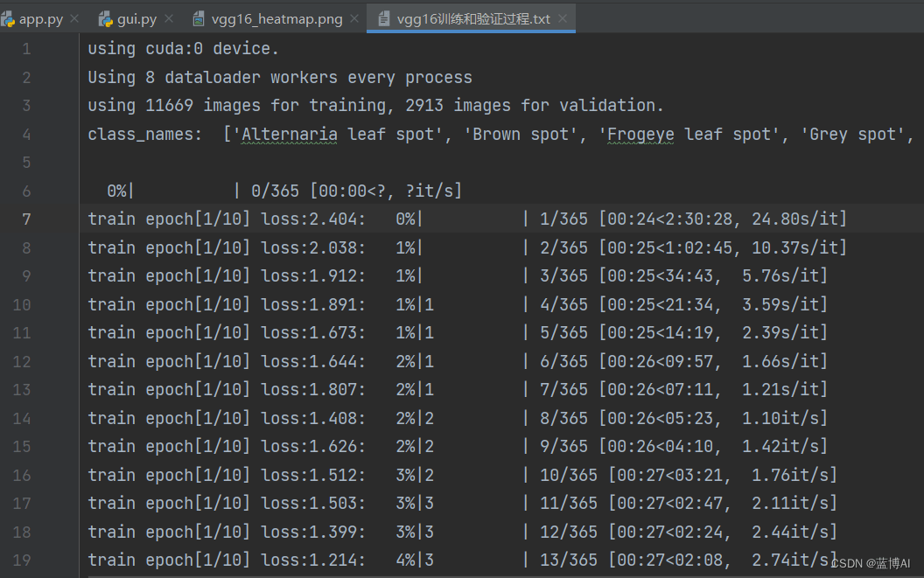Click the line with loss:1.891
Viewport: 924px width, 578px height.
coord(458,304)
